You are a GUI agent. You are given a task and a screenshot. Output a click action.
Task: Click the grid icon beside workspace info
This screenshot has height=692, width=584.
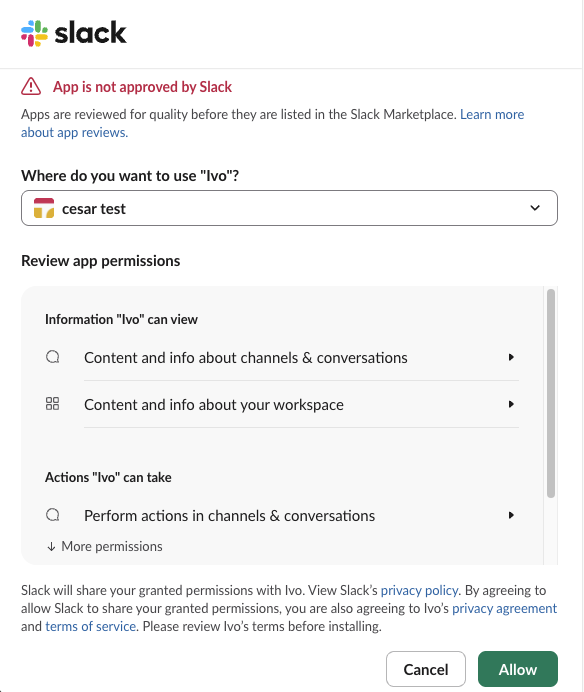[x=53, y=404]
